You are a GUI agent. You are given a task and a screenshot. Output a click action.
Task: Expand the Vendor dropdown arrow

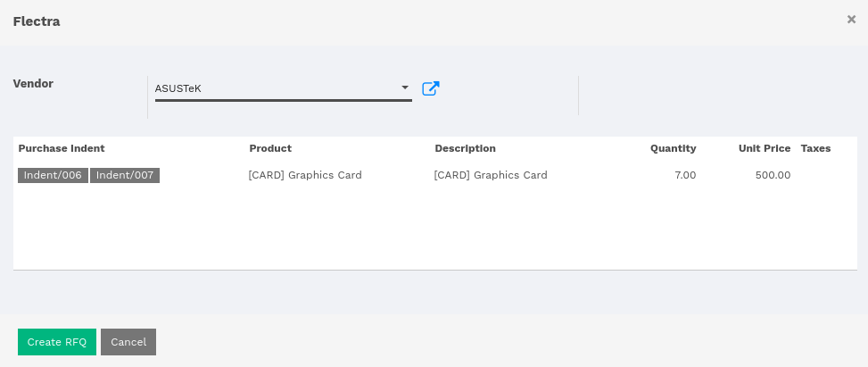[x=405, y=88]
